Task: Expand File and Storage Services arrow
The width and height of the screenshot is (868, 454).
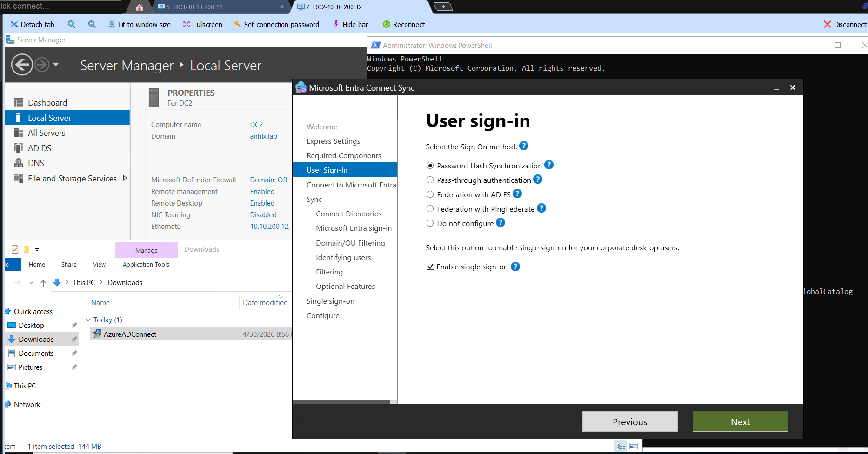Action: coord(125,178)
